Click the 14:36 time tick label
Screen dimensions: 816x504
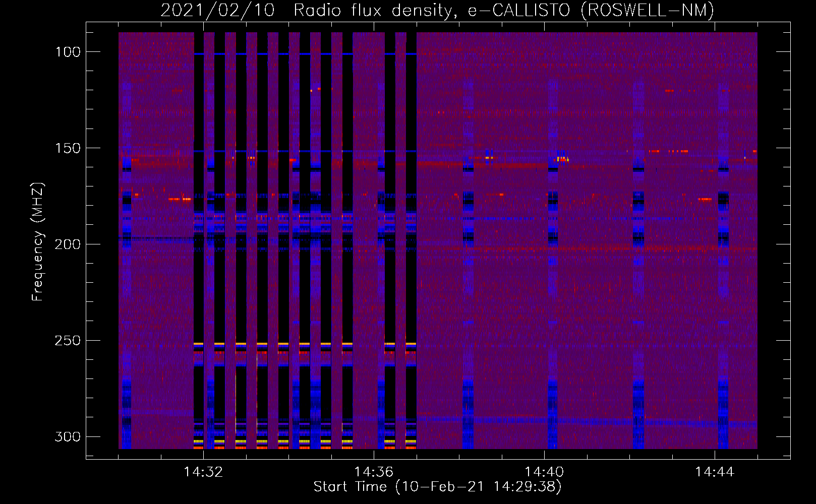tap(374, 472)
